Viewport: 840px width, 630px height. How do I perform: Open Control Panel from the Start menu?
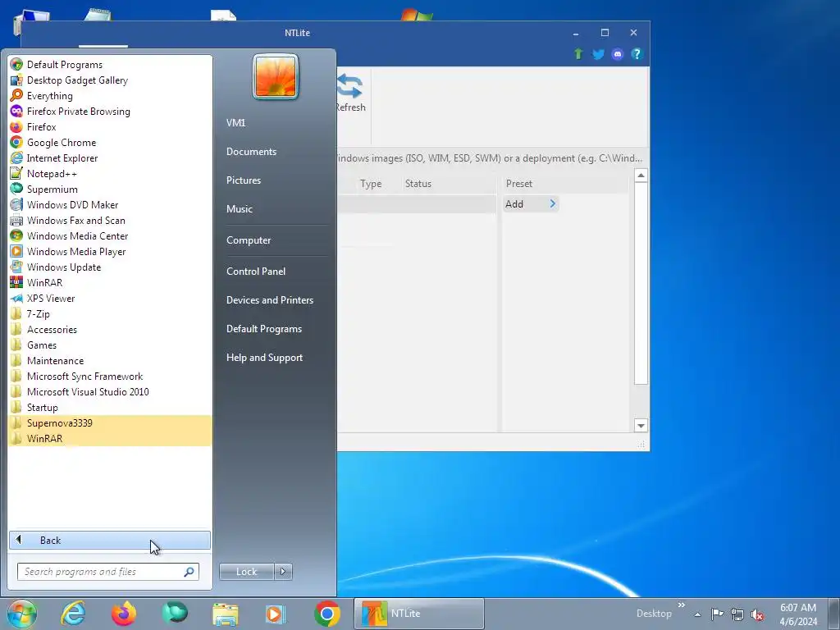point(256,271)
